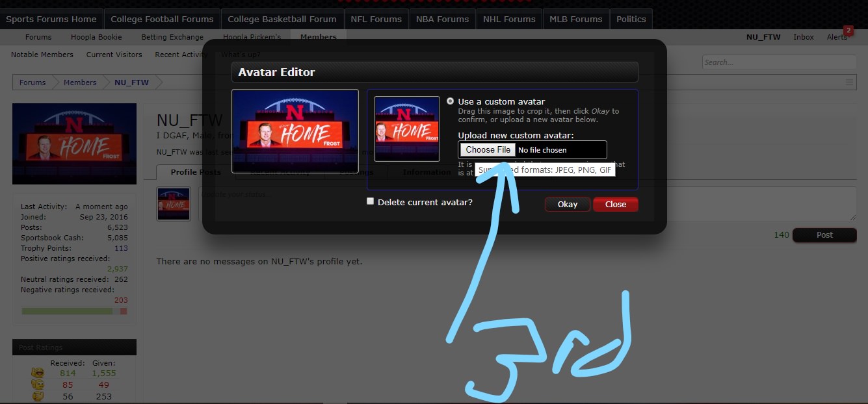Open Recent Activity page
Viewport: 868px width, 404px height.
181,55
